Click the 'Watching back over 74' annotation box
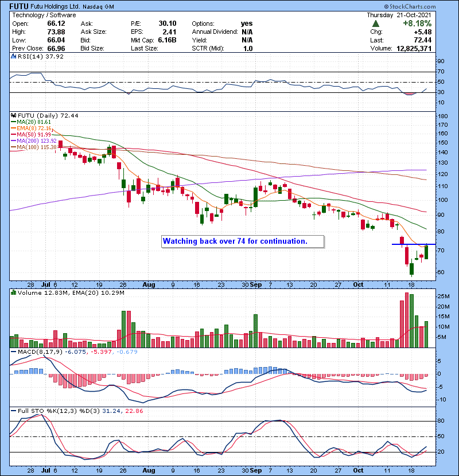This screenshot has height=476, width=459. point(243,241)
